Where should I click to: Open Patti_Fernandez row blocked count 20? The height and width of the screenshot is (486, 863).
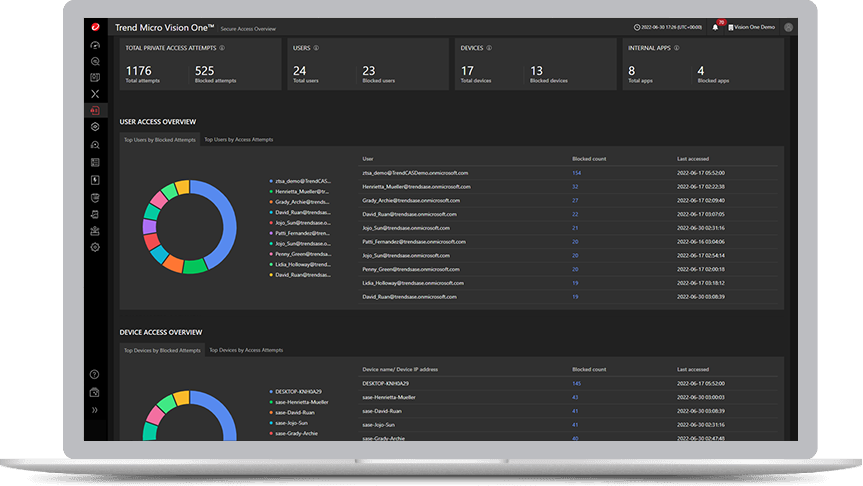tap(575, 242)
